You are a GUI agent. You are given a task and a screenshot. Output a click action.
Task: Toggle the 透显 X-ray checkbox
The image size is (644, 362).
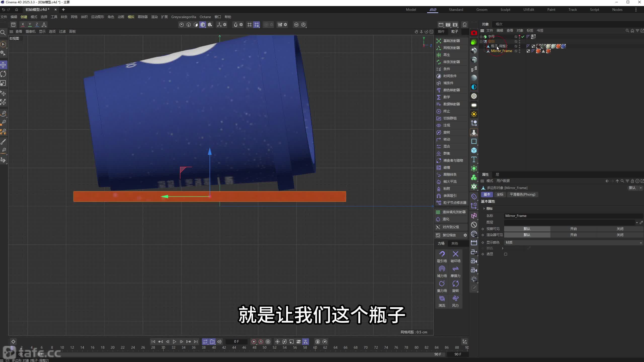point(506,254)
